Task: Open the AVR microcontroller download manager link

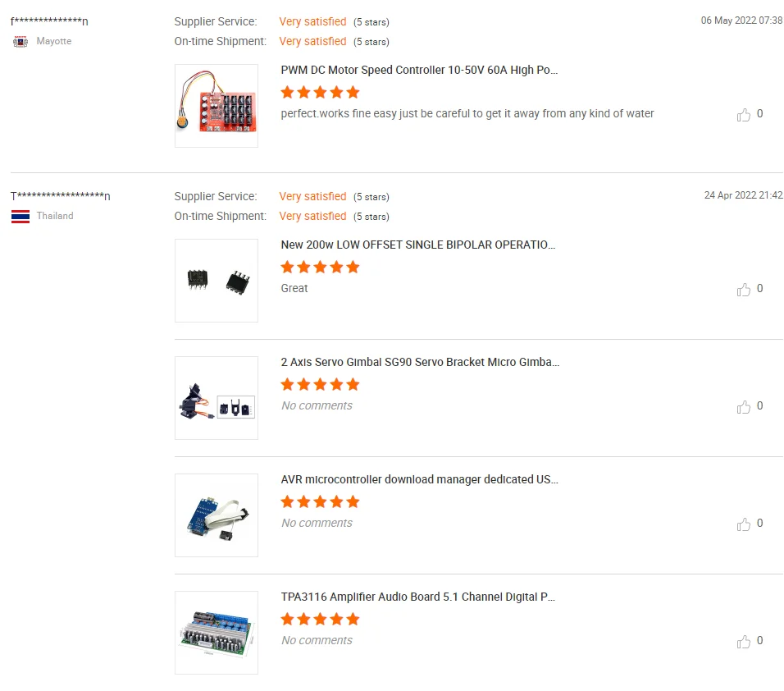Action: point(419,480)
